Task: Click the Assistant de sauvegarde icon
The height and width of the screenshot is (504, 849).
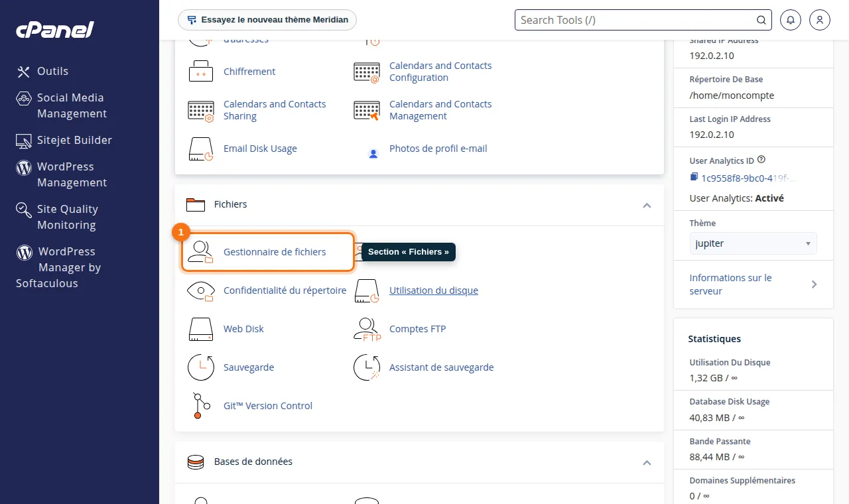Action: [367, 367]
